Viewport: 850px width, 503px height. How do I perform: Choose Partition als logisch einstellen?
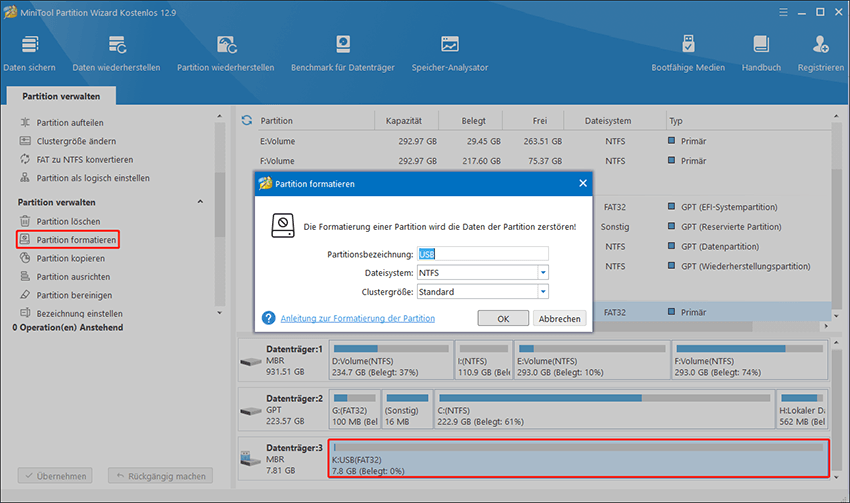93,178
